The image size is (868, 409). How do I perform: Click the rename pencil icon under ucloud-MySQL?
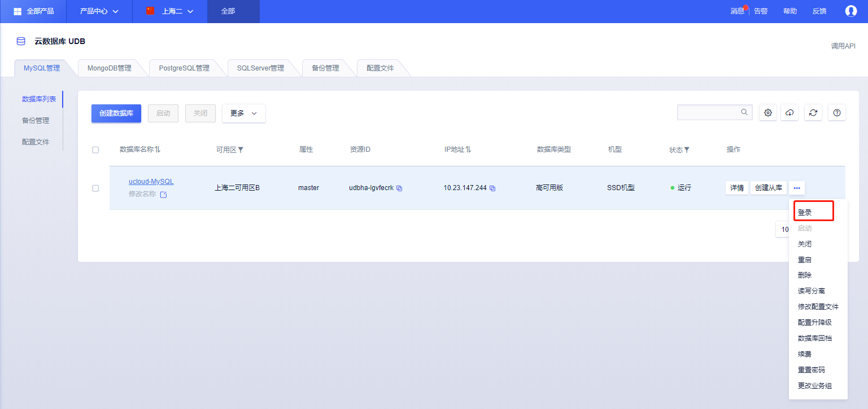163,193
